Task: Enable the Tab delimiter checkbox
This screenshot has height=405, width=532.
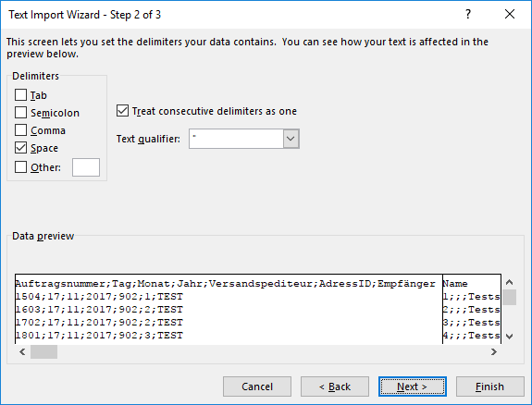Action: [x=20, y=95]
